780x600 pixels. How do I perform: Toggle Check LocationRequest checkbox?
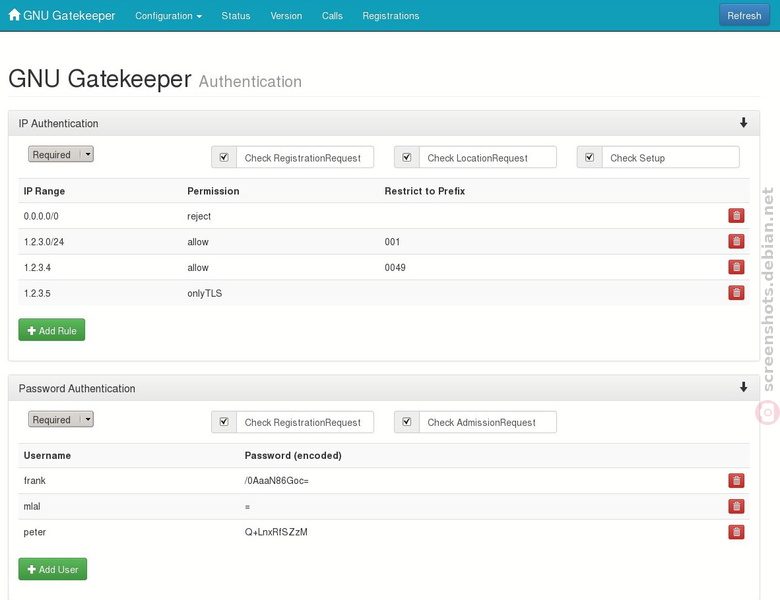(x=406, y=157)
